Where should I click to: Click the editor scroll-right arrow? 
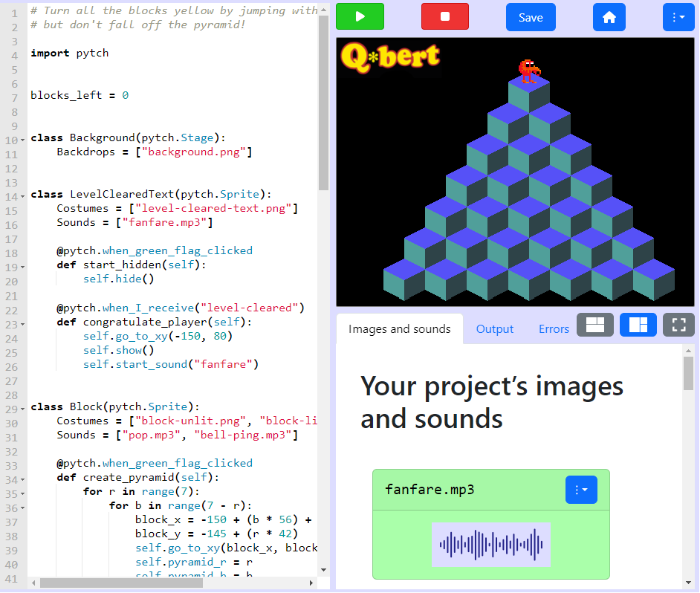tap(311, 583)
